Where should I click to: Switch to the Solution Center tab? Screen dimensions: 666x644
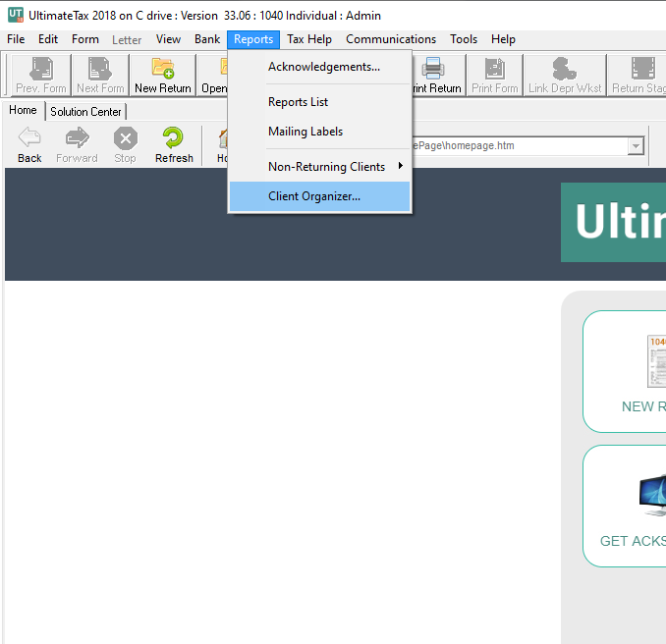(x=85, y=112)
